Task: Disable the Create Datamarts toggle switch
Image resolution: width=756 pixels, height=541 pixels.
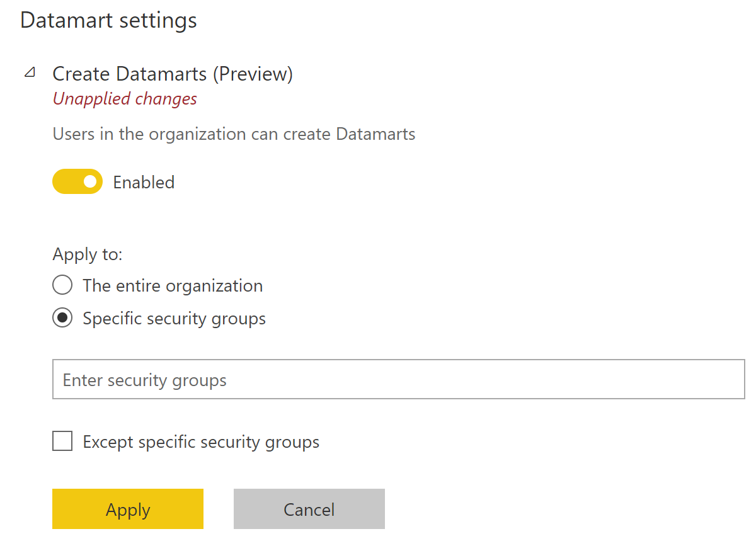Action: tap(77, 181)
